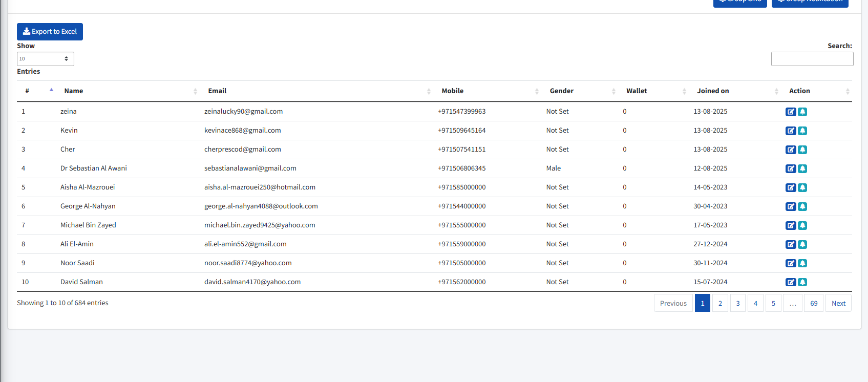This screenshot has height=382, width=868.
Task: Click bell icon for George Al-Nahyan
Action: [802, 206]
